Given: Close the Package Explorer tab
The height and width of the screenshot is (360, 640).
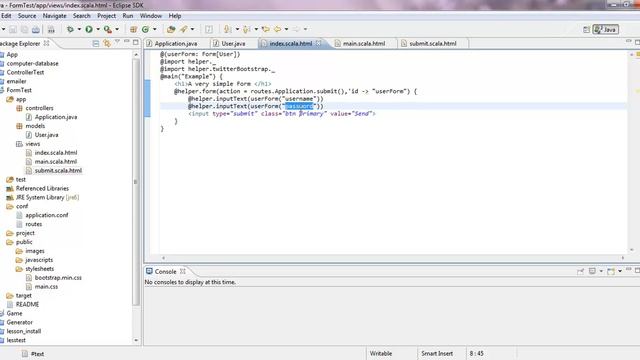Looking at the screenshot, I should tap(47, 43).
